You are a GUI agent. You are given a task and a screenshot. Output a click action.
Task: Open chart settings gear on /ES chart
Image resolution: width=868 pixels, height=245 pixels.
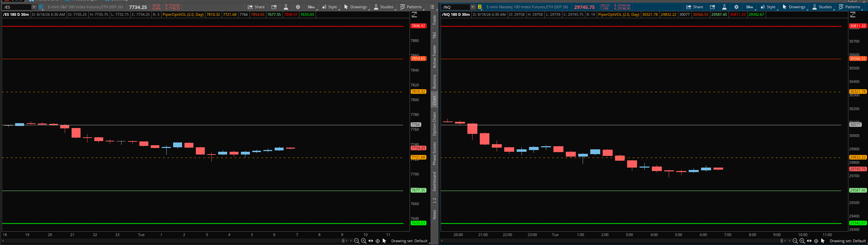click(x=298, y=7)
